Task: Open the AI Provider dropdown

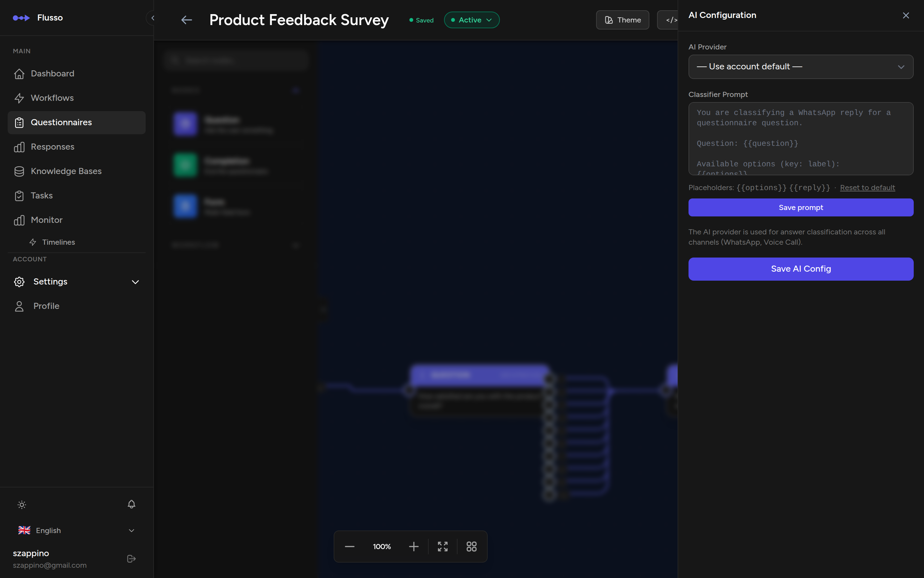Action: pyautogui.click(x=801, y=67)
